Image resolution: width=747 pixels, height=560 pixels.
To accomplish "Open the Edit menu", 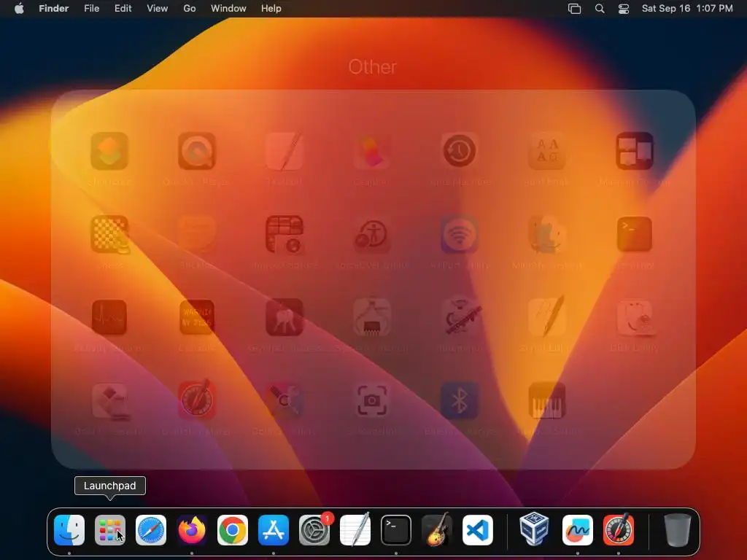I will click(123, 8).
